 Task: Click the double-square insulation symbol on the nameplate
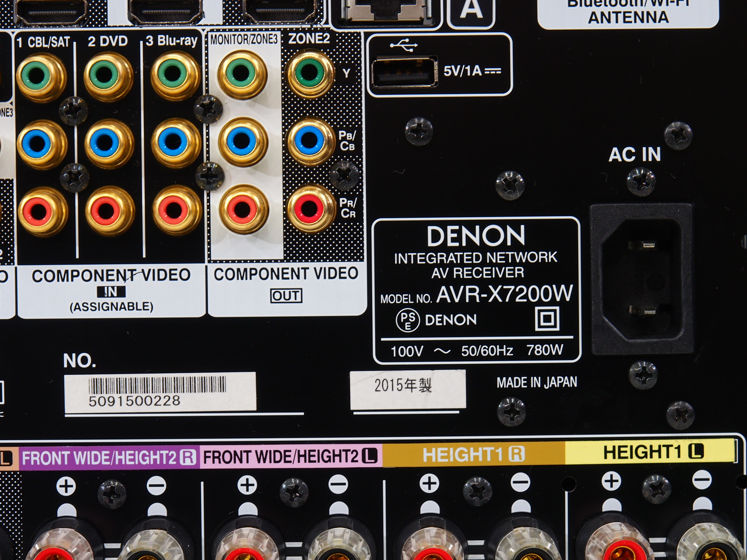click(547, 319)
